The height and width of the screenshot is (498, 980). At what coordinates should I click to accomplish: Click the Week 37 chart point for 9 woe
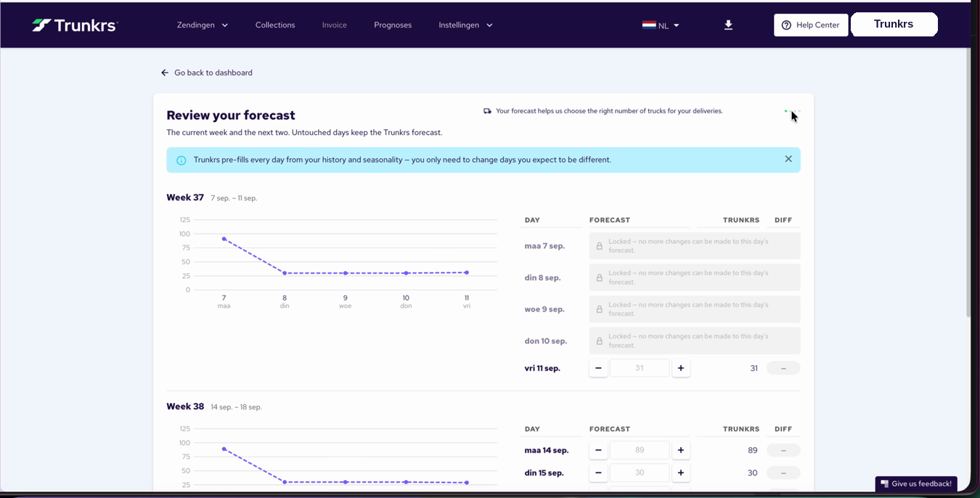coord(346,273)
